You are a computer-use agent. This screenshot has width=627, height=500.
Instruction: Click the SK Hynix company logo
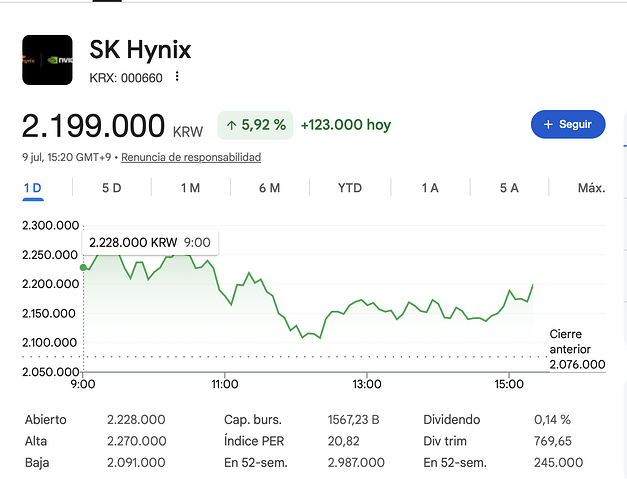[x=47, y=60]
